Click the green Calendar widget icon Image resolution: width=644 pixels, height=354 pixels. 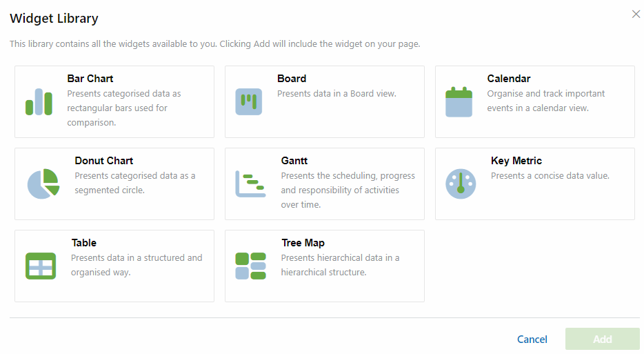click(x=459, y=101)
